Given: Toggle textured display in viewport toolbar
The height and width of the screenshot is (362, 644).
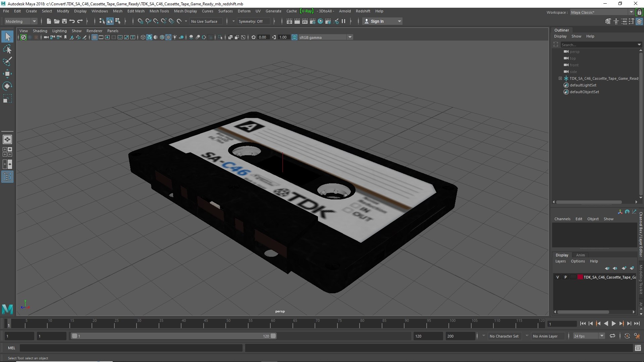Looking at the screenshot, I should coord(169,37).
